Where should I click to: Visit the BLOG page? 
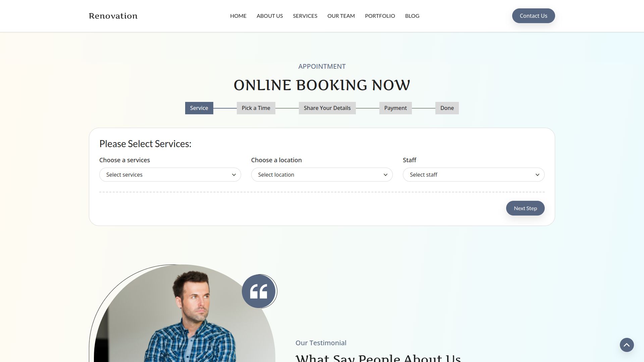(x=412, y=16)
